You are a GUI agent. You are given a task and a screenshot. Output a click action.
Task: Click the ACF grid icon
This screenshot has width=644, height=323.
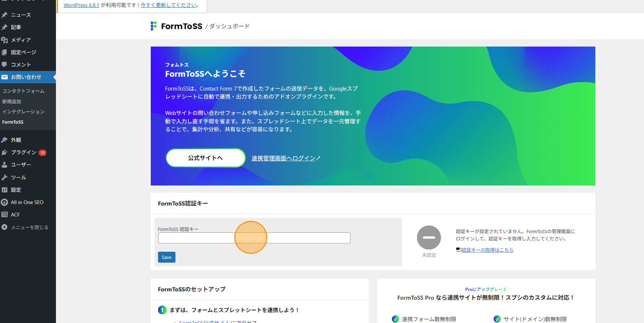4,215
